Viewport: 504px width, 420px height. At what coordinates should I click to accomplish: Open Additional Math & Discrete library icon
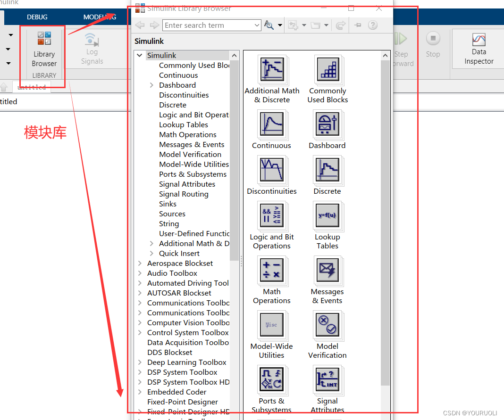coord(272,69)
